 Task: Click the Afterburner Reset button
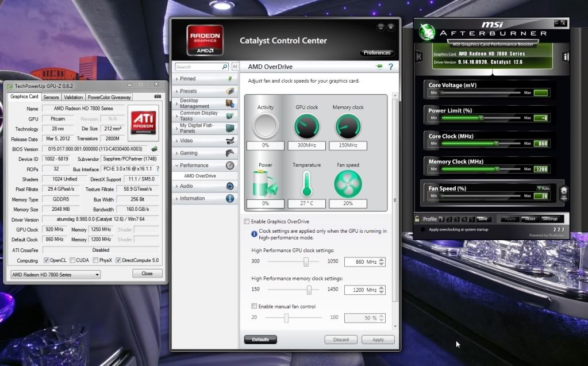530,219
